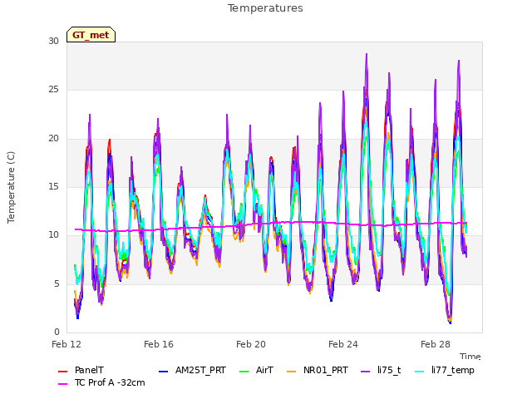Toggle the AM25T_PRT legend entry
532x399 pixels.
click(x=192, y=370)
